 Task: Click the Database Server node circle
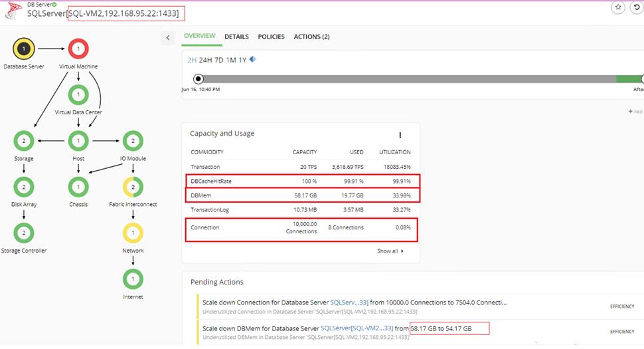[24, 49]
